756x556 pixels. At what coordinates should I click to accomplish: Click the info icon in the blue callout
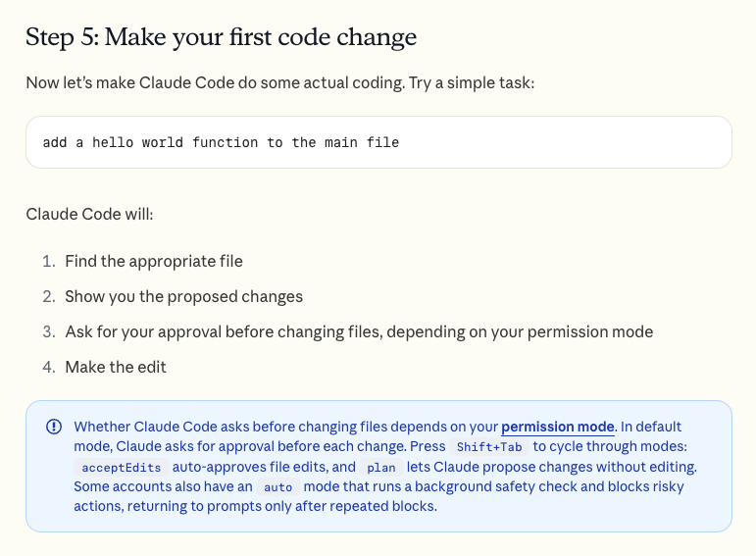[54, 427]
